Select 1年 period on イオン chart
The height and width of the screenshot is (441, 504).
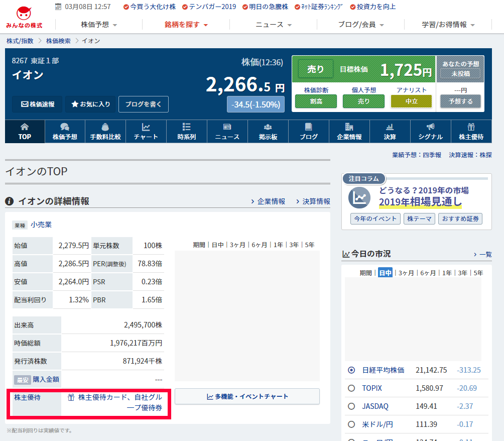278,245
